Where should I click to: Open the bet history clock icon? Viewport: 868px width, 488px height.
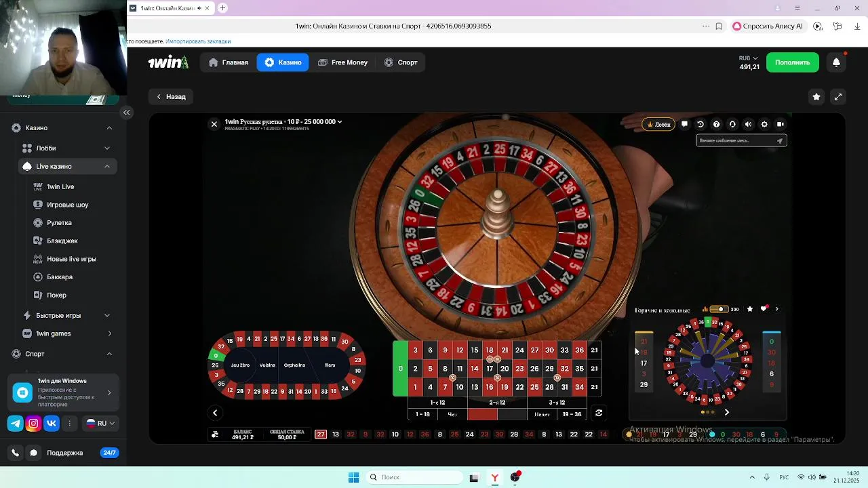701,124
